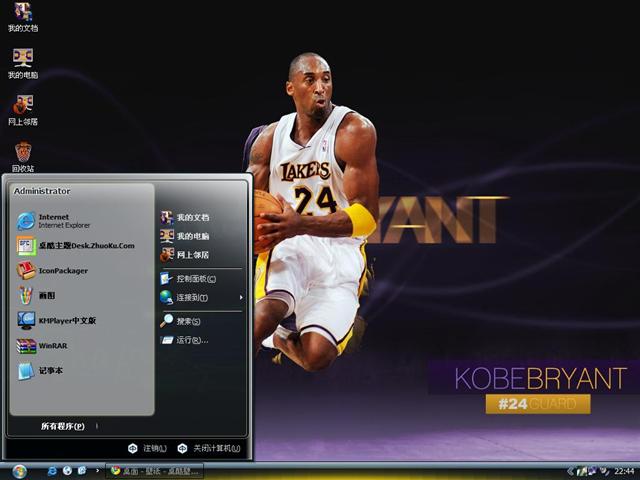The height and width of the screenshot is (480, 640).
Task: Open WinRAR from the Start menu
Action: [52, 346]
